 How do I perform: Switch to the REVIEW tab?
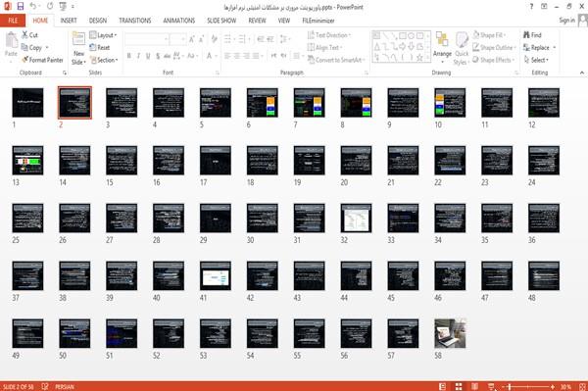coord(257,21)
